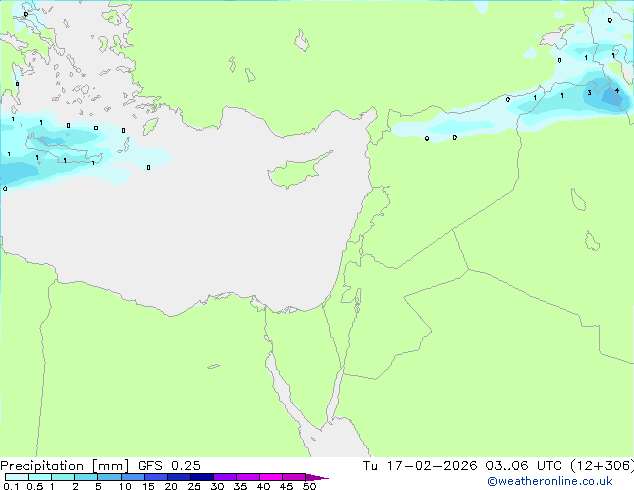Click the 'Tu 17-02-2026' date text
Screen dimensions: 634x490
(420, 466)
